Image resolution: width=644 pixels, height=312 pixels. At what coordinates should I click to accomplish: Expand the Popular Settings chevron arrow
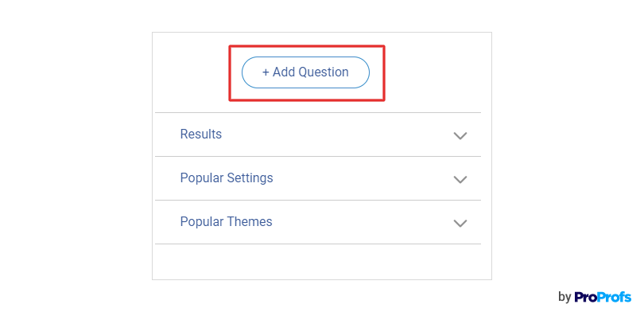click(460, 179)
